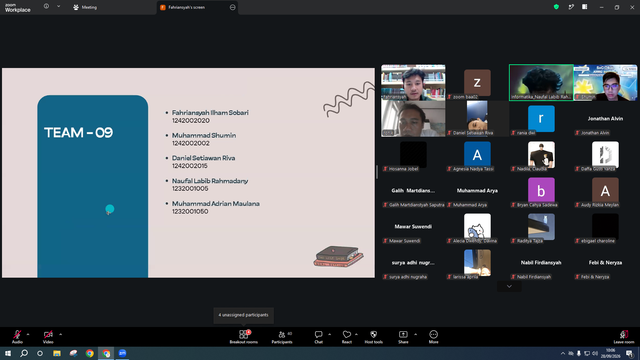Expand the chat options arrow
The image size is (640, 360).
point(329,334)
